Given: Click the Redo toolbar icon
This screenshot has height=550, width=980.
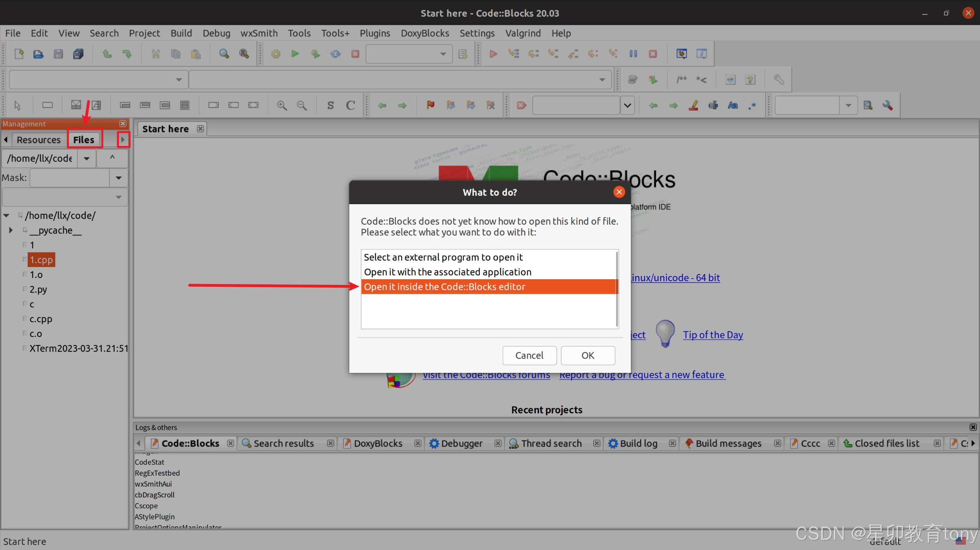Looking at the screenshot, I should coord(127,54).
